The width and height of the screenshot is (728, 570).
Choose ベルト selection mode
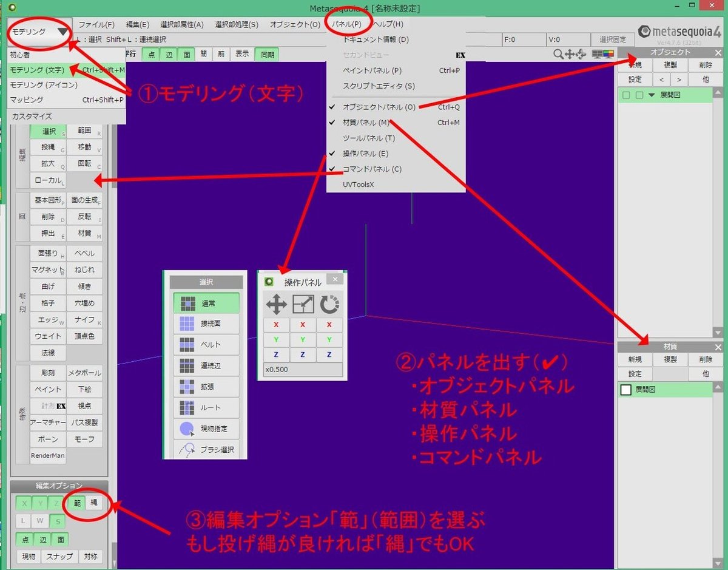click(x=207, y=345)
